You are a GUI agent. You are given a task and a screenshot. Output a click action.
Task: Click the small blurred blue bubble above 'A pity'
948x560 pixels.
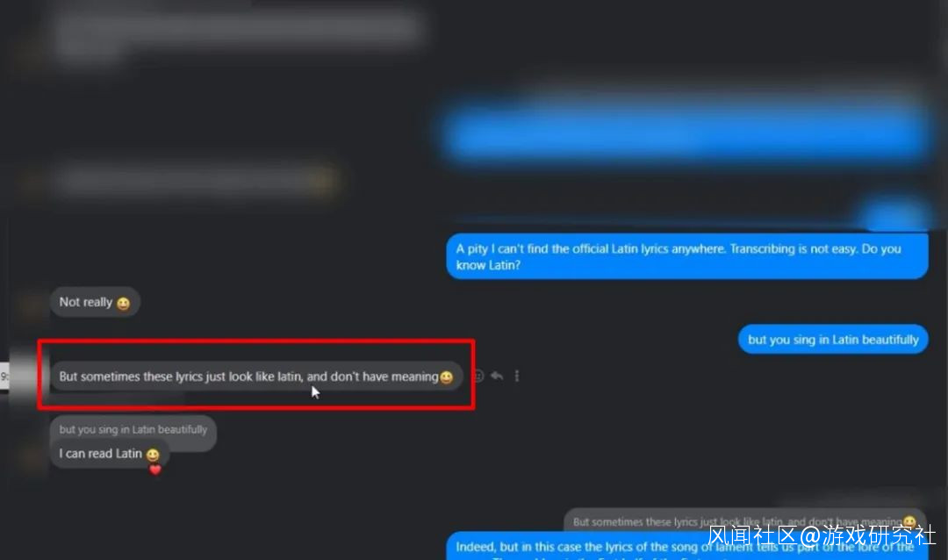pyautogui.click(x=896, y=216)
